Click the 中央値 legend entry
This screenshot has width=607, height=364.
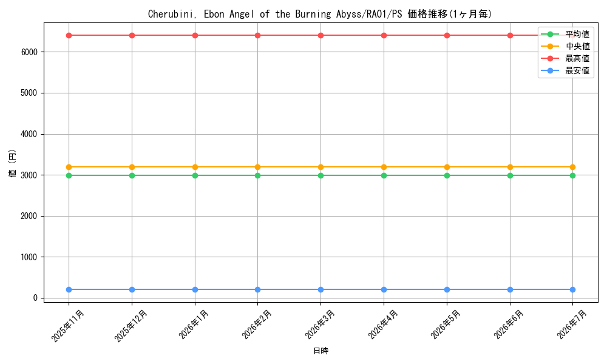click(x=566, y=46)
